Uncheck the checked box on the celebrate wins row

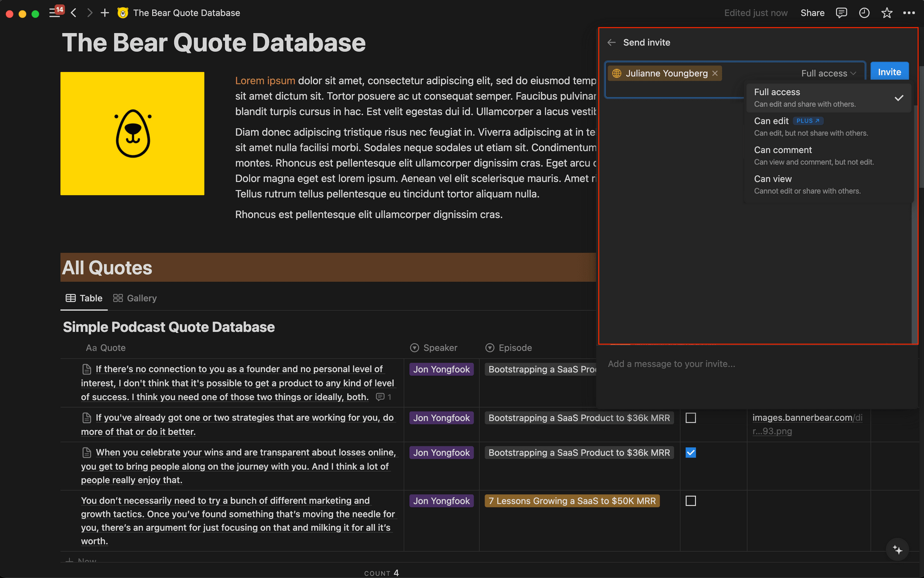691,452
